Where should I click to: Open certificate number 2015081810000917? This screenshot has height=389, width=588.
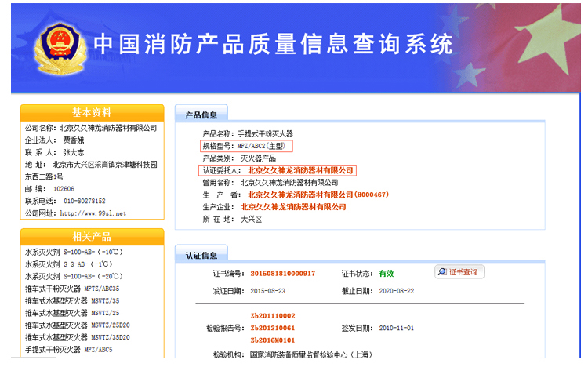[x=283, y=274]
